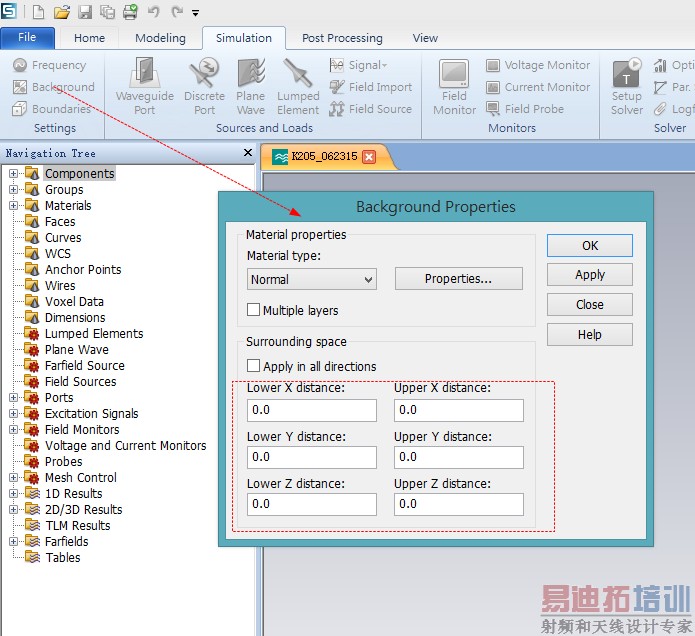The width and height of the screenshot is (695, 636).
Task: Open Frequency settings
Action: coord(49,65)
